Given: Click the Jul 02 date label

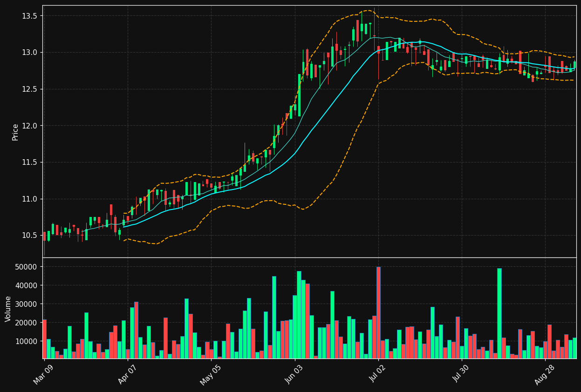Looking at the screenshot, I should pyautogui.click(x=377, y=375).
